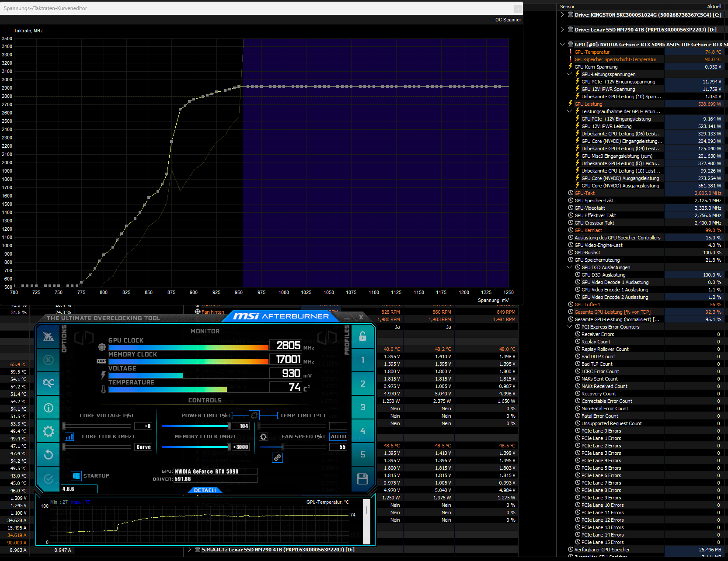728x561 pixels.
Task: Toggle the power and temp limit link
Action: [x=254, y=415]
